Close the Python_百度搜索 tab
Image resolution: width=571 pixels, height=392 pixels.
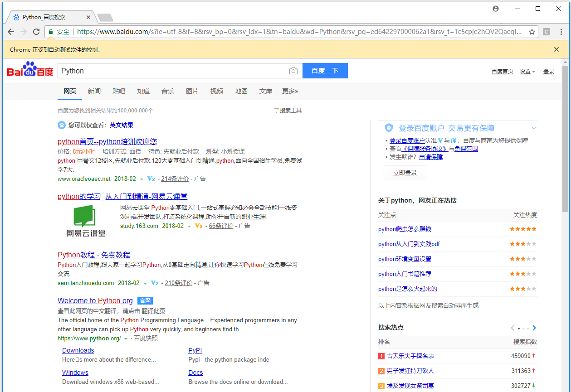[x=88, y=17]
